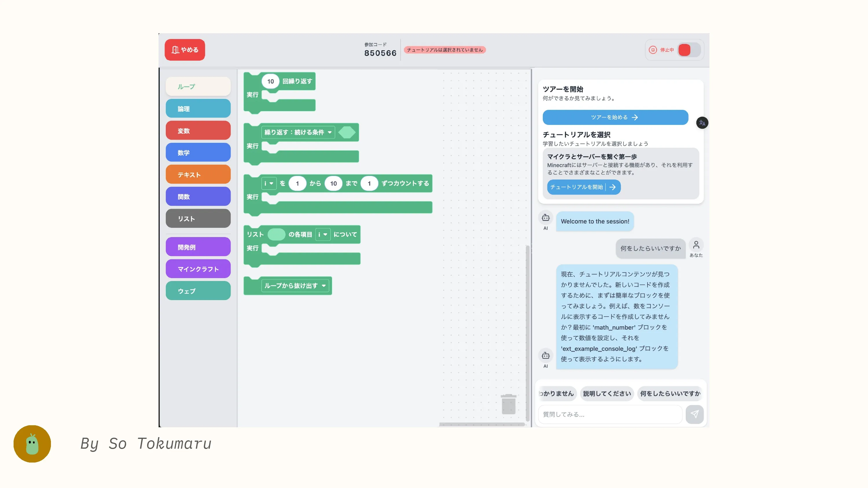This screenshot has height=488, width=868.
Task: Open the 数学 block category
Action: pyautogui.click(x=198, y=152)
